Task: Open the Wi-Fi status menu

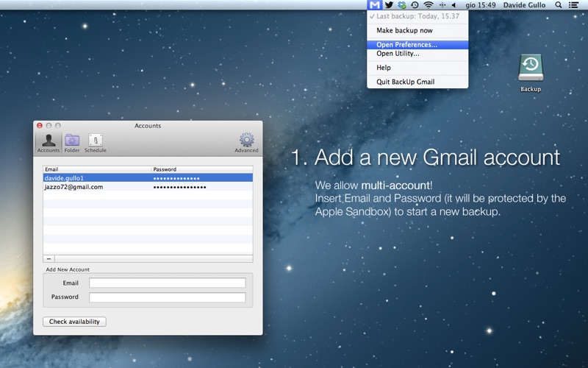Action: (x=429, y=5)
